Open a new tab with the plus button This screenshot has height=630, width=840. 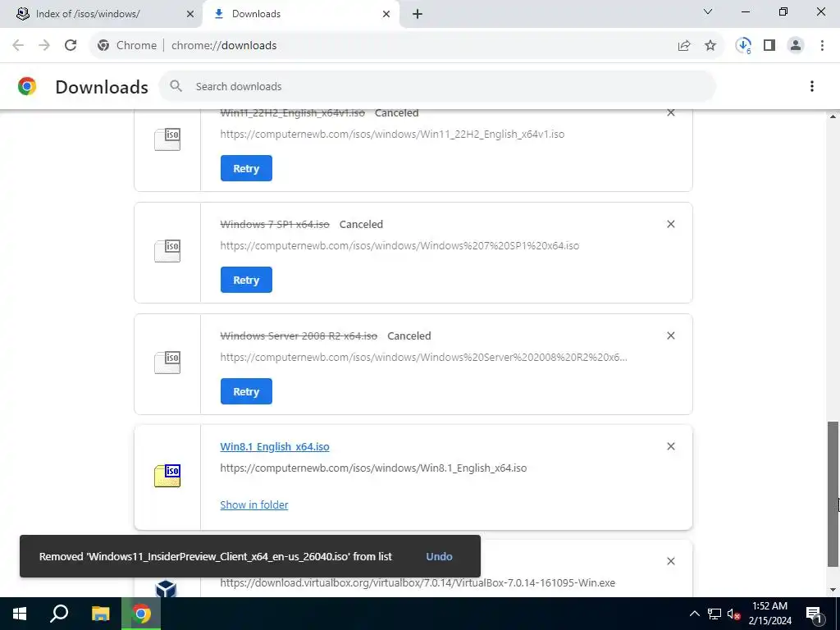(418, 14)
